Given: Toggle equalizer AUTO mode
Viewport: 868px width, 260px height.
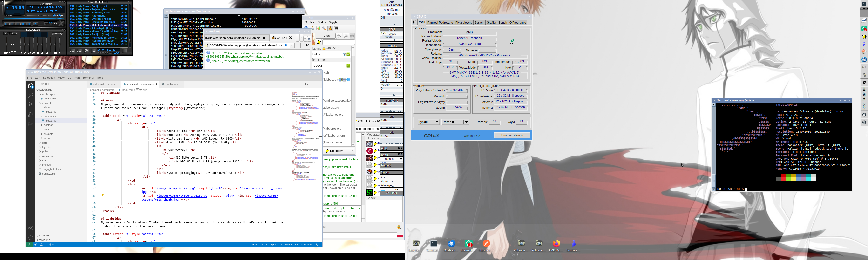Looking at the screenshot, I should (x=14, y=34).
